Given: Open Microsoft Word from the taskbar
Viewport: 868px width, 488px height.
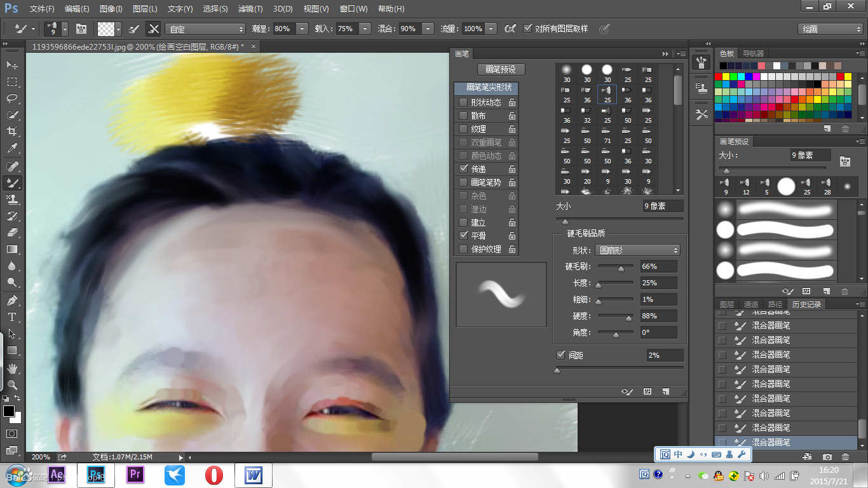Looking at the screenshot, I should point(254,475).
